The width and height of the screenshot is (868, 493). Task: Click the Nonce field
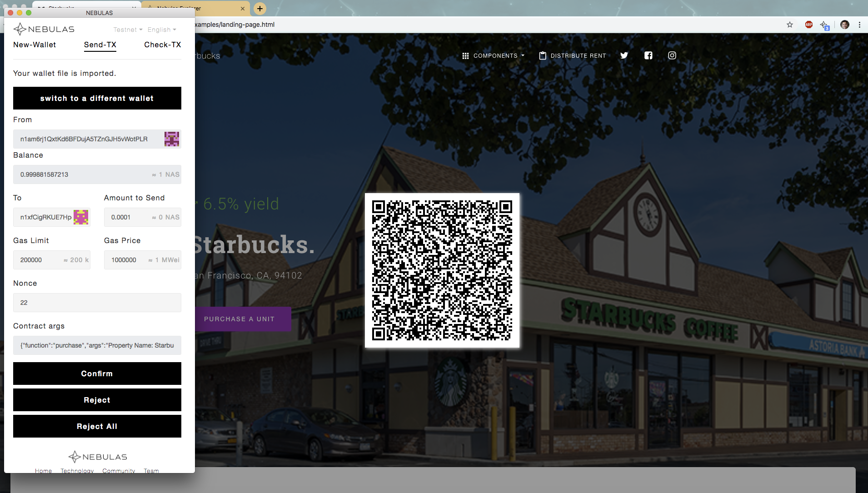(97, 303)
